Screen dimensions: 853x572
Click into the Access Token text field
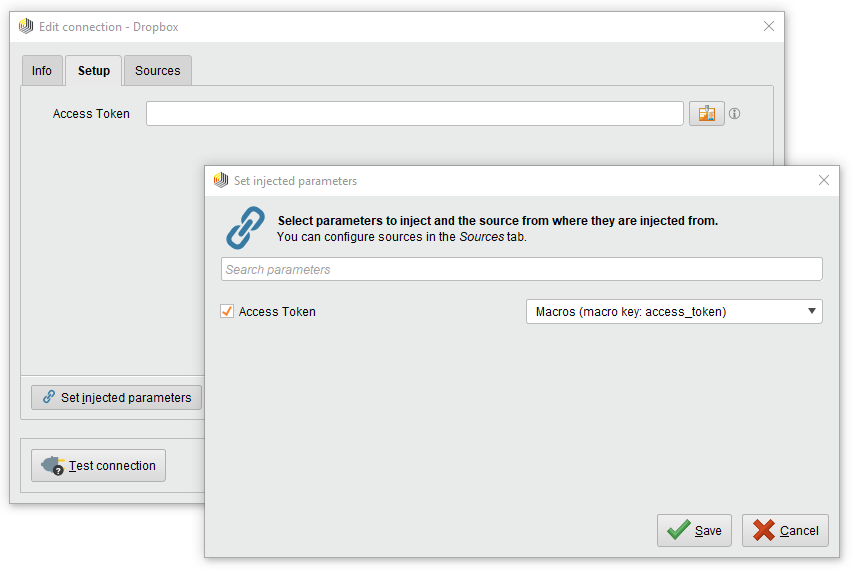414,114
